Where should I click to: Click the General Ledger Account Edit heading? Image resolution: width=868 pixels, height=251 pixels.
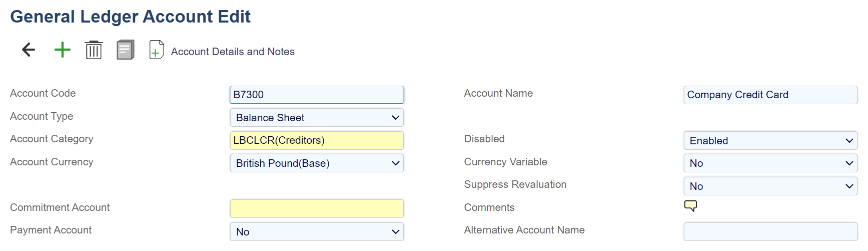(130, 17)
